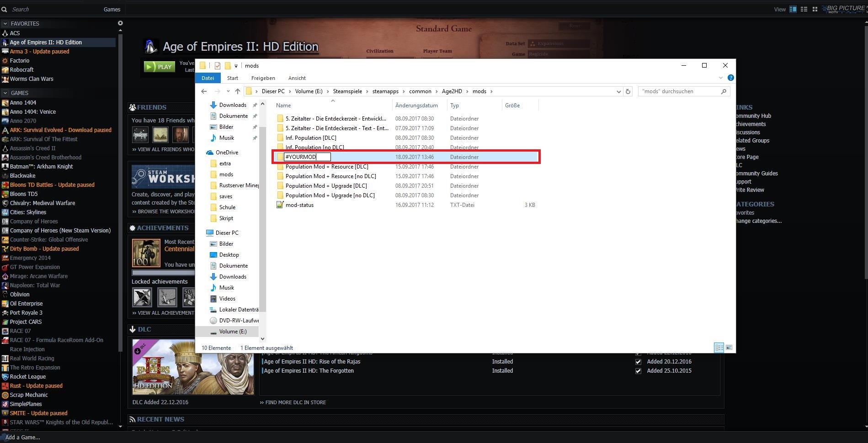Viewport: 868px width, 443px height.
Task: Go up one folder level in Explorer
Action: (x=238, y=91)
